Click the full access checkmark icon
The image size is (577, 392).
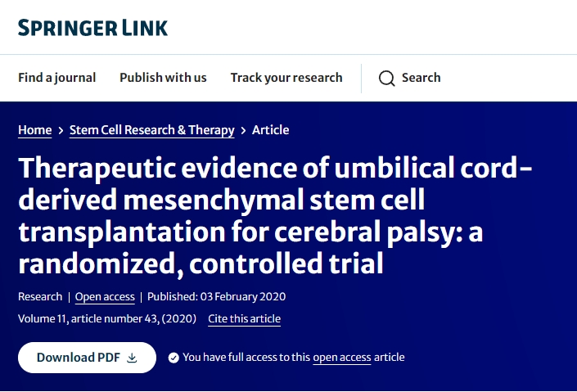tap(174, 358)
